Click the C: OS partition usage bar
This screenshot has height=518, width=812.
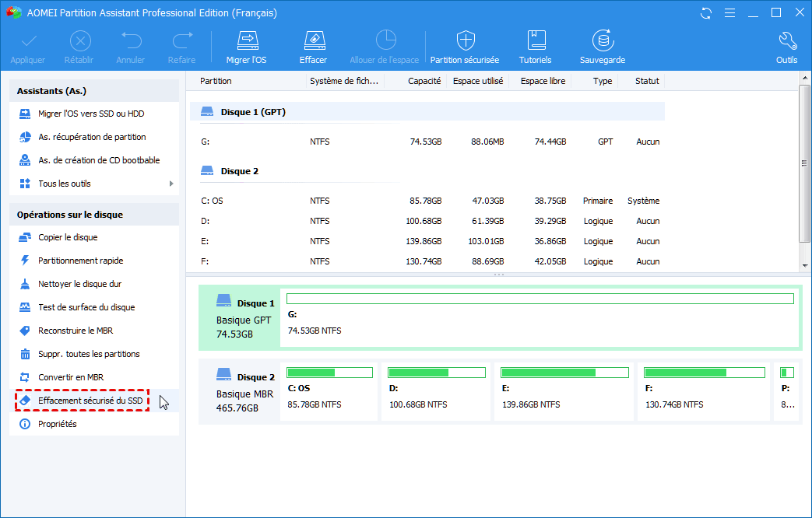point(328,373)
